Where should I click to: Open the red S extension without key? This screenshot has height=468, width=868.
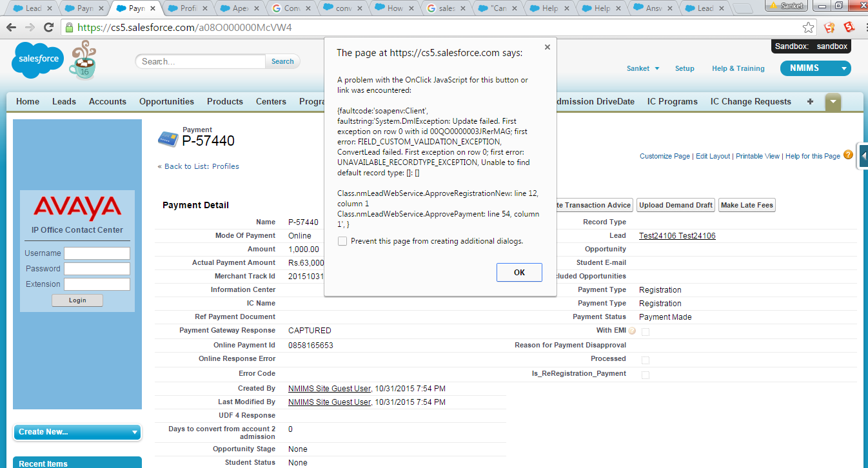click(x=849, y=28)
